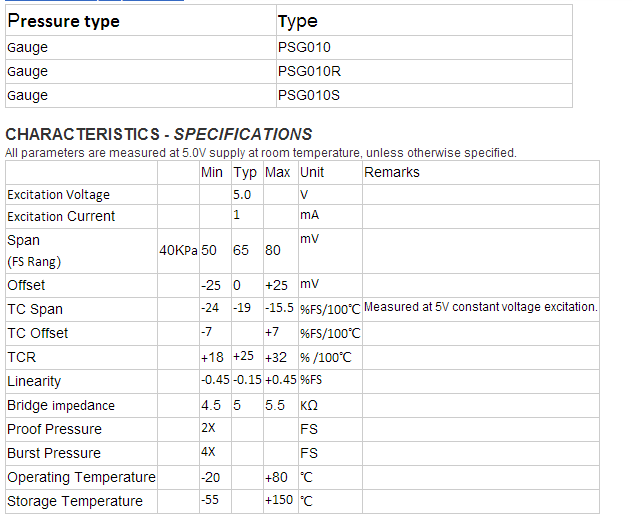Click the TC Offset row label
632x526 pixels.
pyautogui.click(x=37, y=333)
